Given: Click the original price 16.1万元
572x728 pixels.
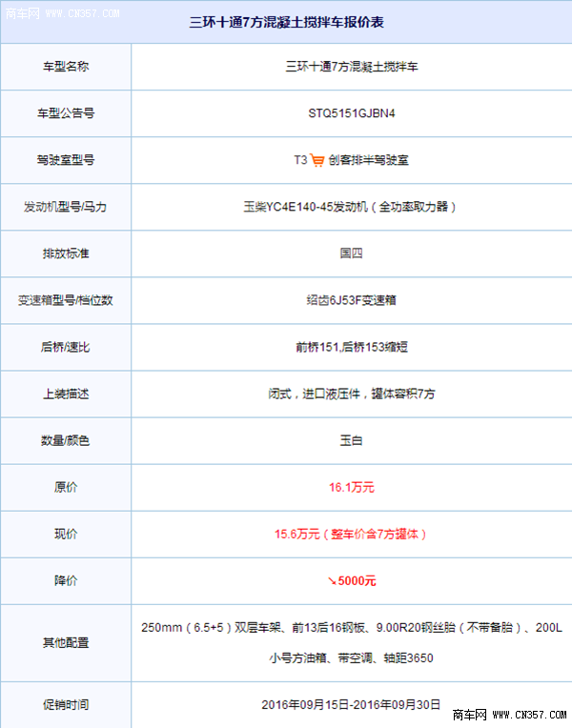Looking at the screenshot, I should (x=352, y=488).
